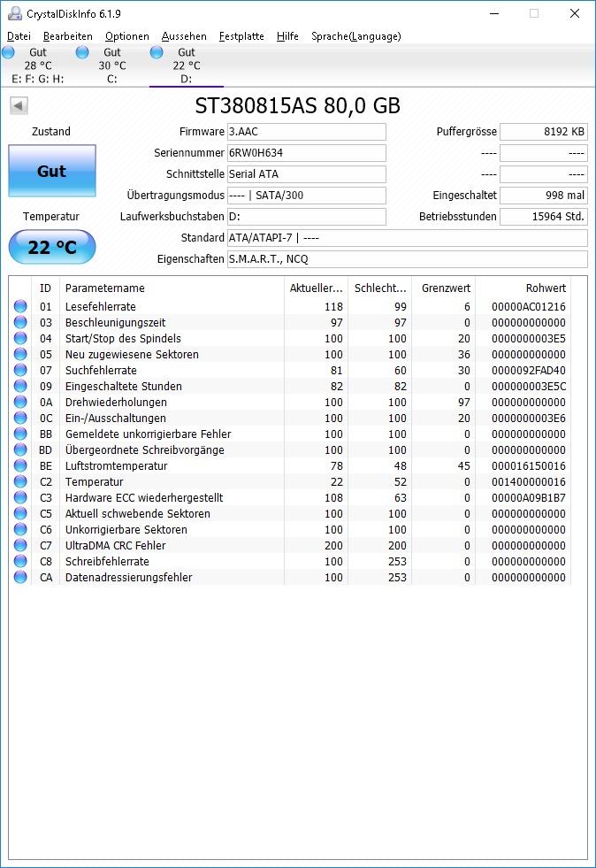Open the Optionen menu

coord(127,36)
